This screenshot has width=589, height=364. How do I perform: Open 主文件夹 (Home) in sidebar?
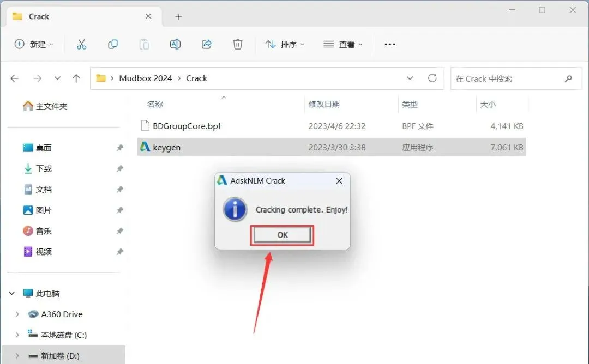coord(45,106)
